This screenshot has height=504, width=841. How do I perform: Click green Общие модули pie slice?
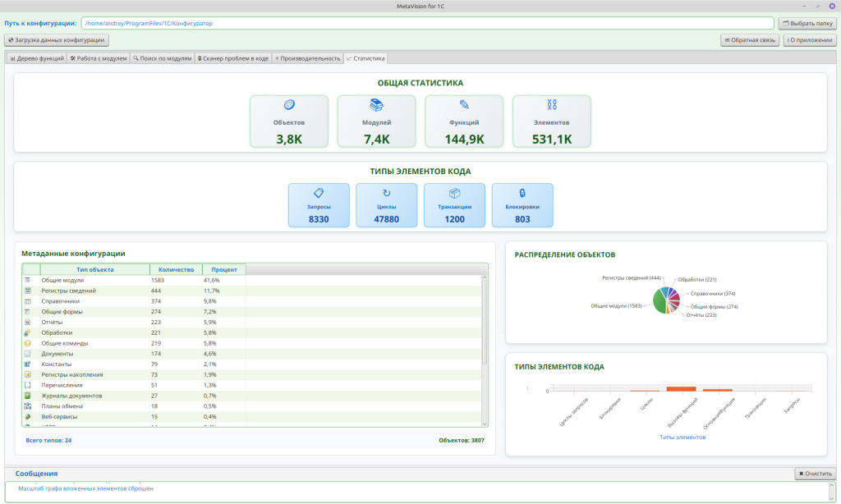(x=658, y=301)
